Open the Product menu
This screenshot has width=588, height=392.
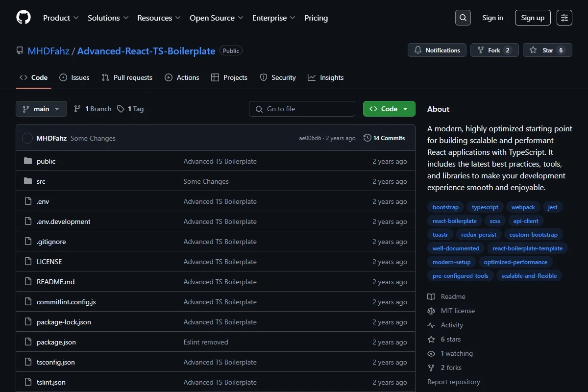coord(61,18)
